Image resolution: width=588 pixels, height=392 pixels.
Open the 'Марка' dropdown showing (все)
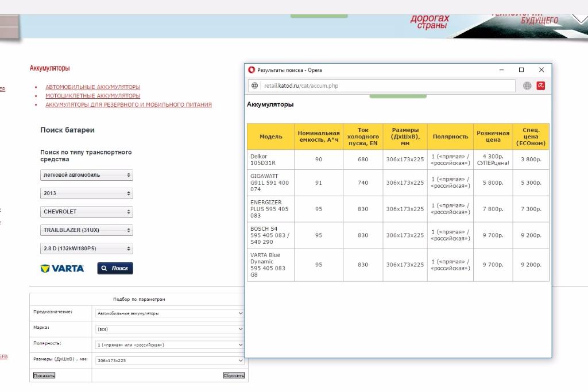[169, 329]
